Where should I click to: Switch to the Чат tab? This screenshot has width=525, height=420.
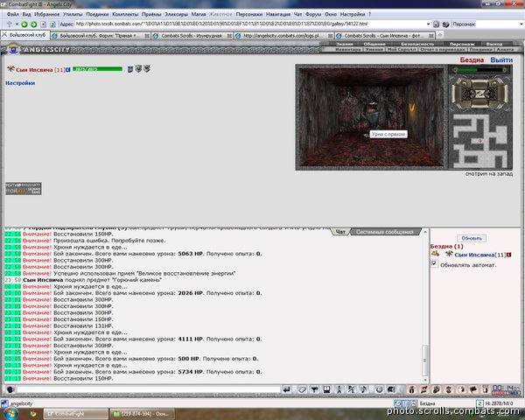coord(340,232)
